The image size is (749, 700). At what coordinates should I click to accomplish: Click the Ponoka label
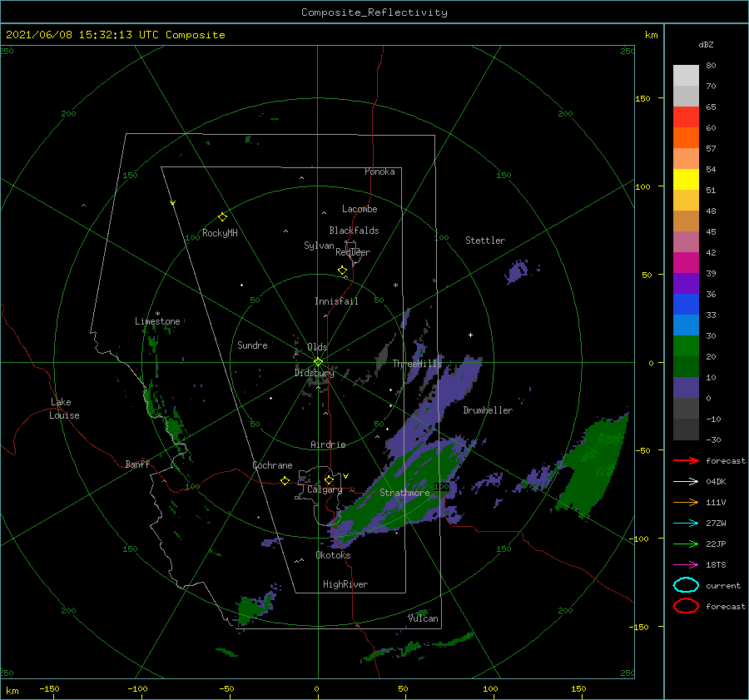[x=379, y=171]
